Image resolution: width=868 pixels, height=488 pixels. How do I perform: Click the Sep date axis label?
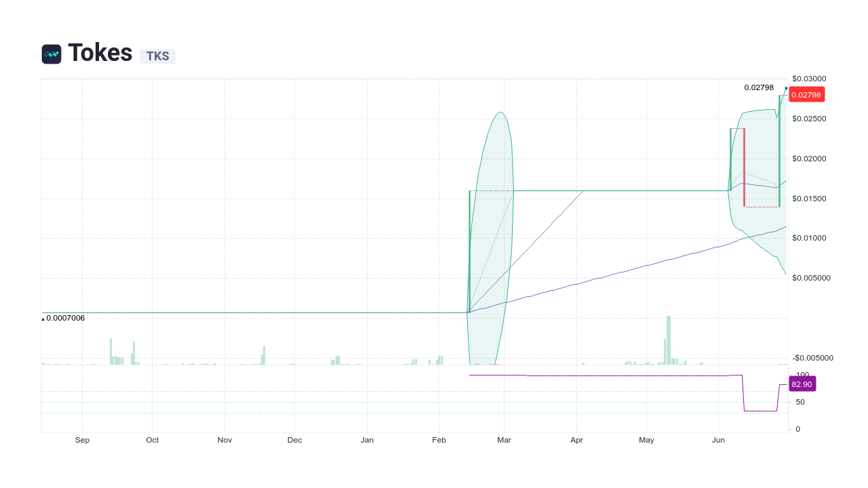(x=82, y=440)
